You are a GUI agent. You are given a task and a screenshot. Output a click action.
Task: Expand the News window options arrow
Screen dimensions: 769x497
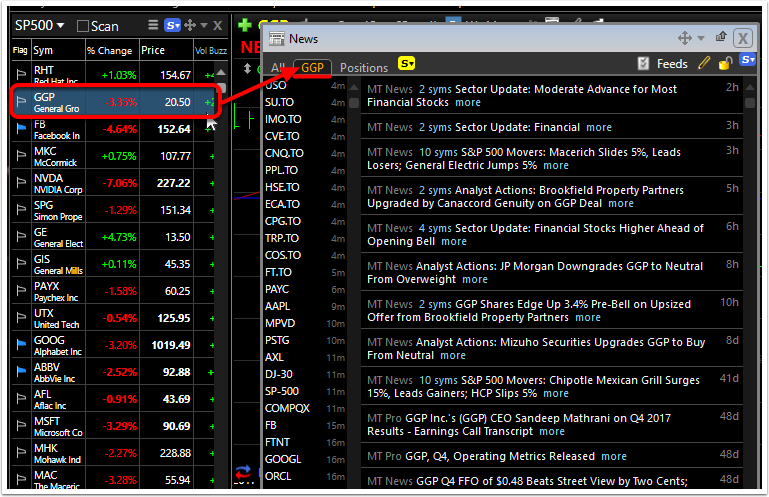(701, 38)
